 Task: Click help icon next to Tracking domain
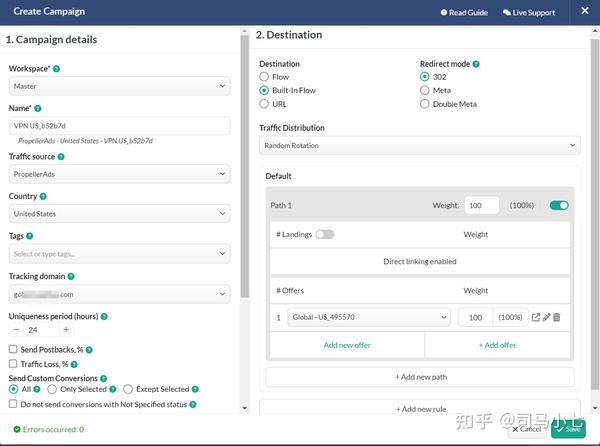[x=71, y=277]
